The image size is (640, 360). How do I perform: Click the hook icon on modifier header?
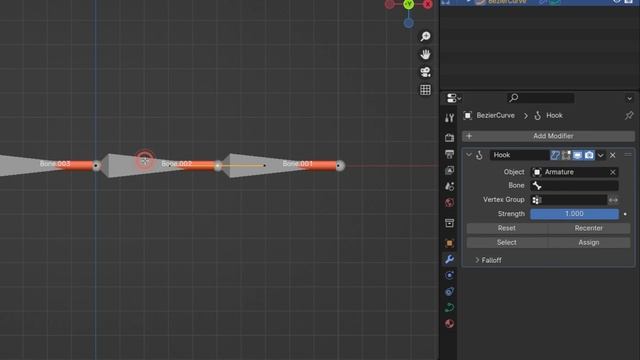[x=480, y=155]
